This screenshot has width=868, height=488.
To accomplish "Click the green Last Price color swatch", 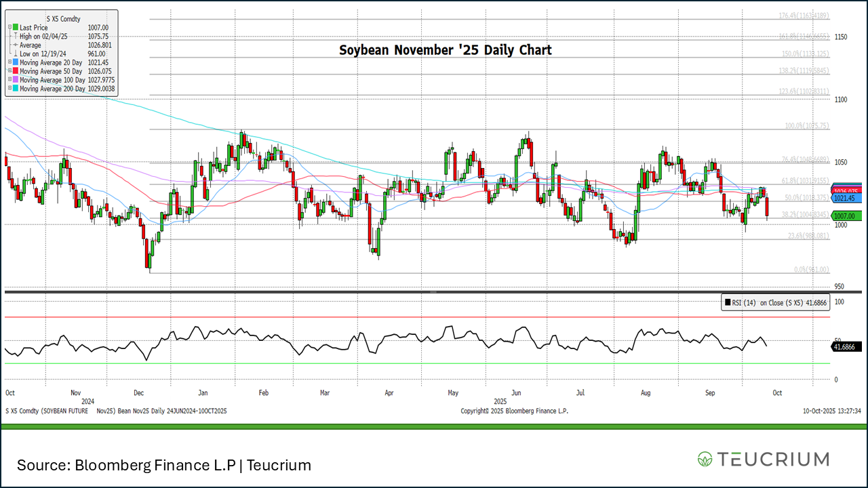I will 16,28.
